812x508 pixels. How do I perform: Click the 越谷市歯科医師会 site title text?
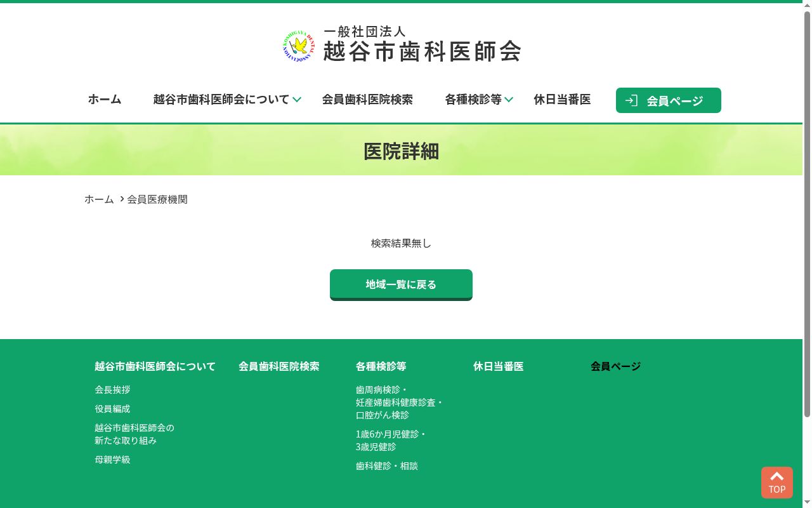coord(422,51)
